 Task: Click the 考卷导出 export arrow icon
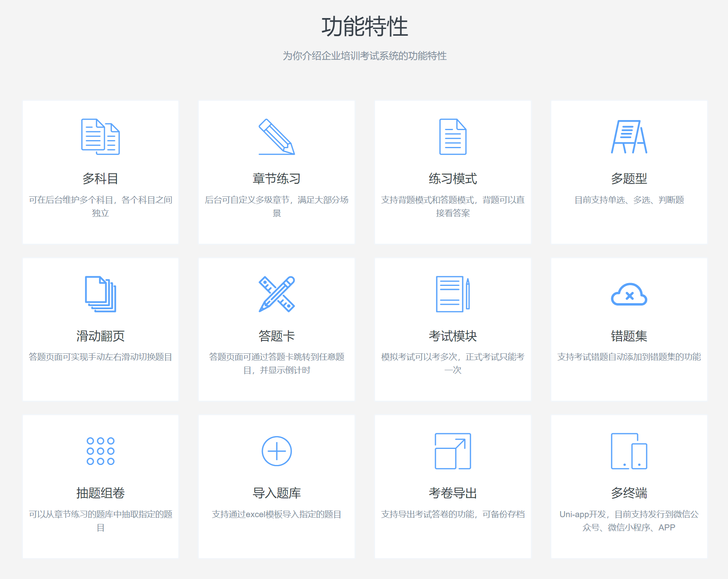pyautogui.click(x=453, y=451)
